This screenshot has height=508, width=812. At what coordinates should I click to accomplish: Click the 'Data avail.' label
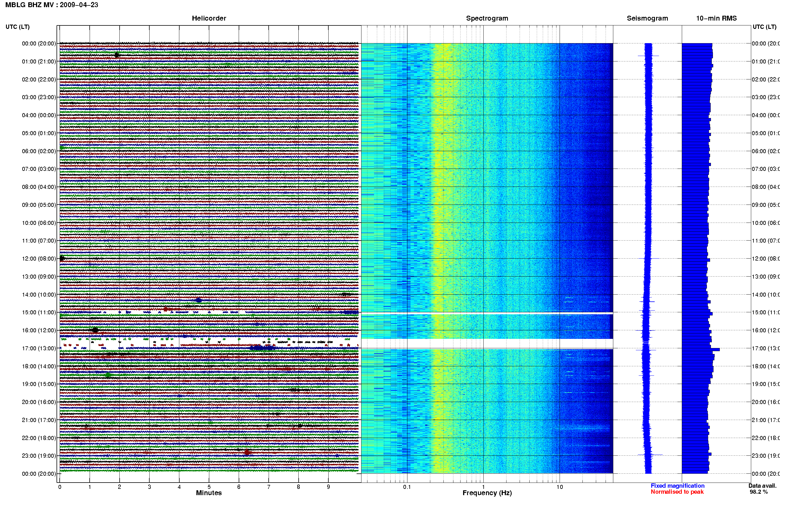[x=762, y=486]
